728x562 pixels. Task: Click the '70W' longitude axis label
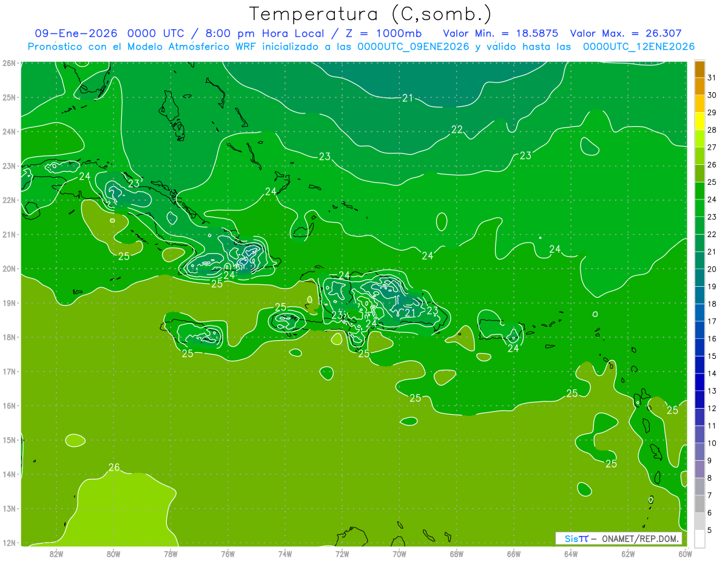(399, 554)
